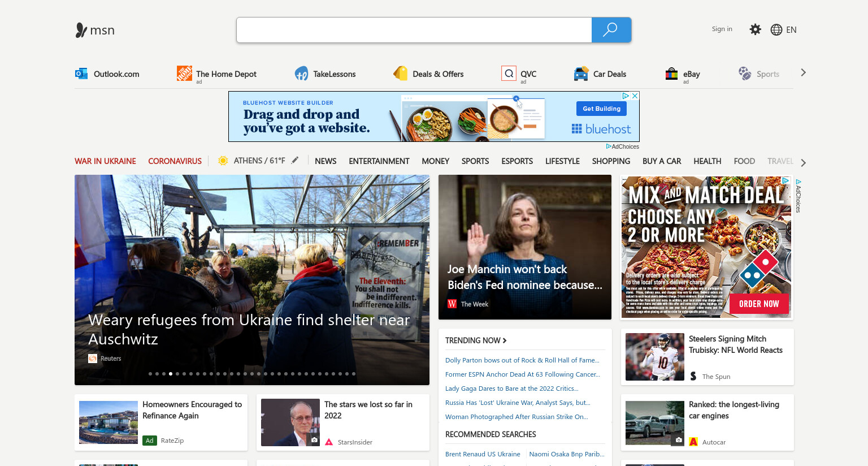Click the TakeLessons icon
Screen dimensions: 868x466
coord(301,74)
